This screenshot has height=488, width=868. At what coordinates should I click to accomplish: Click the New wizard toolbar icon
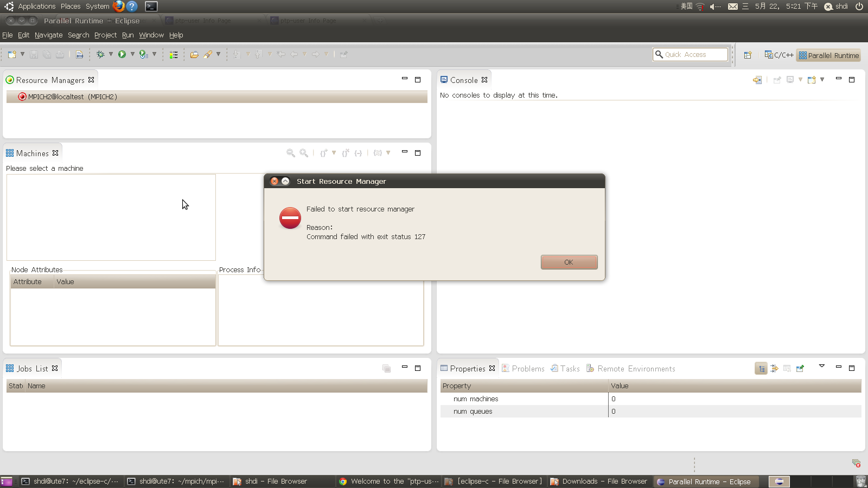point(12,55)
